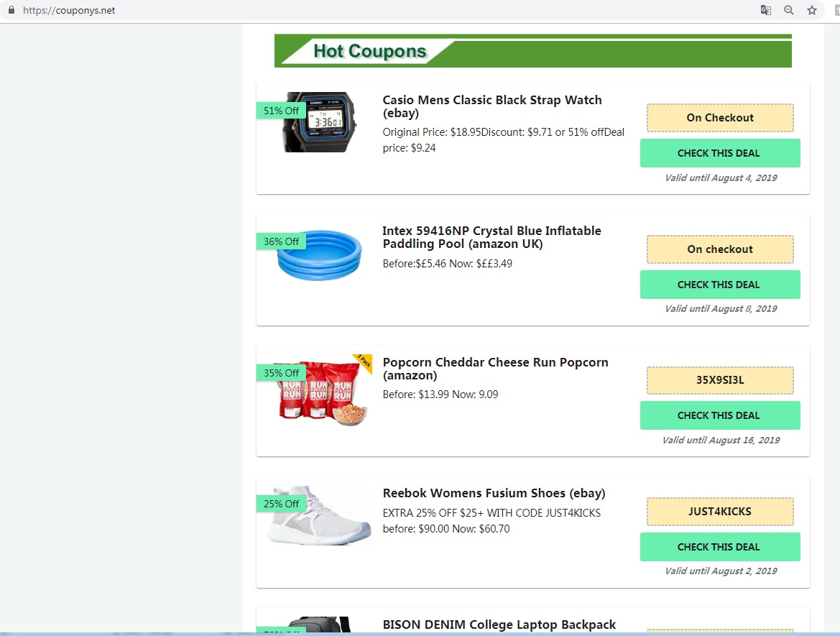The width and height of the screenshot is (840, 636).
Task: Check this deal for Casio watch
Action: click(720, 153)
